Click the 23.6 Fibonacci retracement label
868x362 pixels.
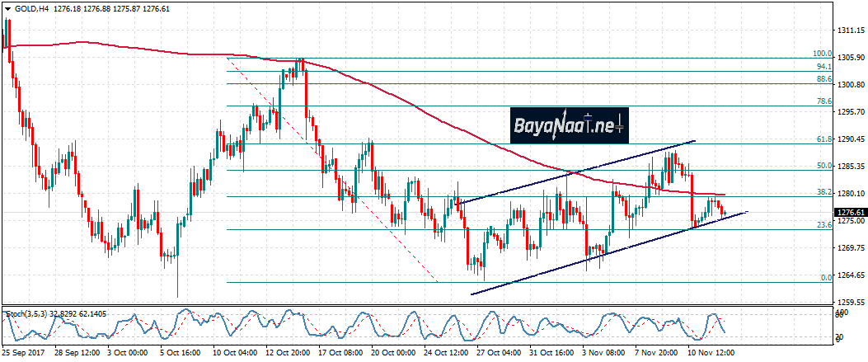[823, 225]
